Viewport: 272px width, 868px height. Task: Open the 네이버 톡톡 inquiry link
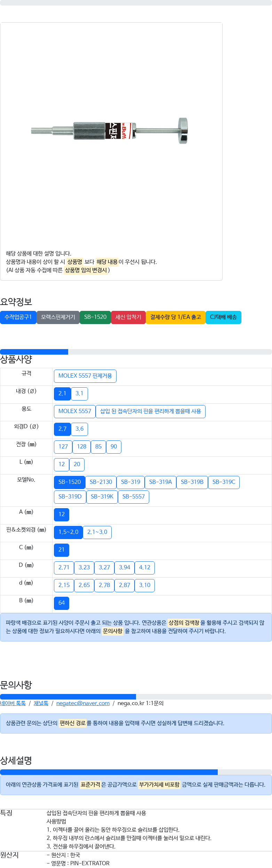click(13, 703)
